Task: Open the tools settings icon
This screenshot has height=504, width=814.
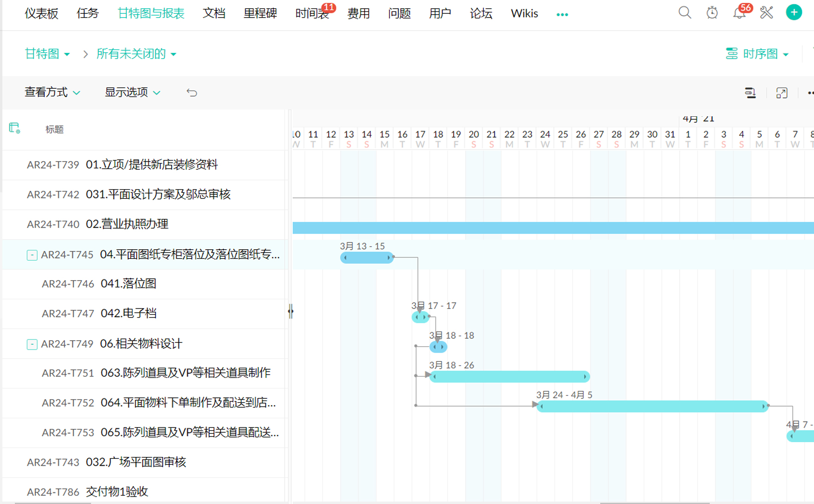Action: (x=766, y=13)
